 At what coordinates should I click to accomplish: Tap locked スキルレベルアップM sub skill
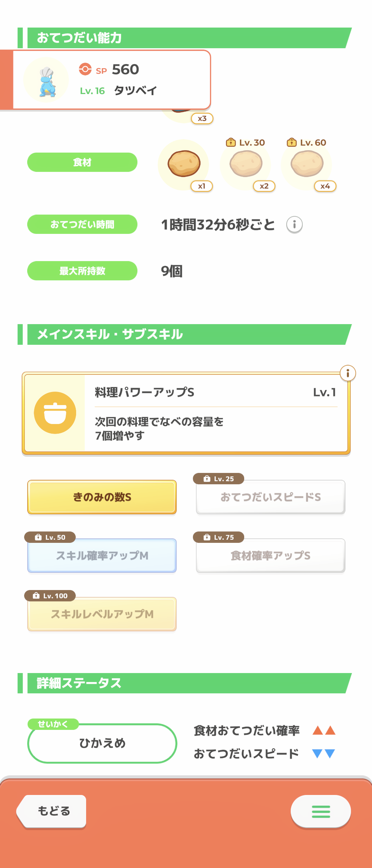click(x=102, y=614)
